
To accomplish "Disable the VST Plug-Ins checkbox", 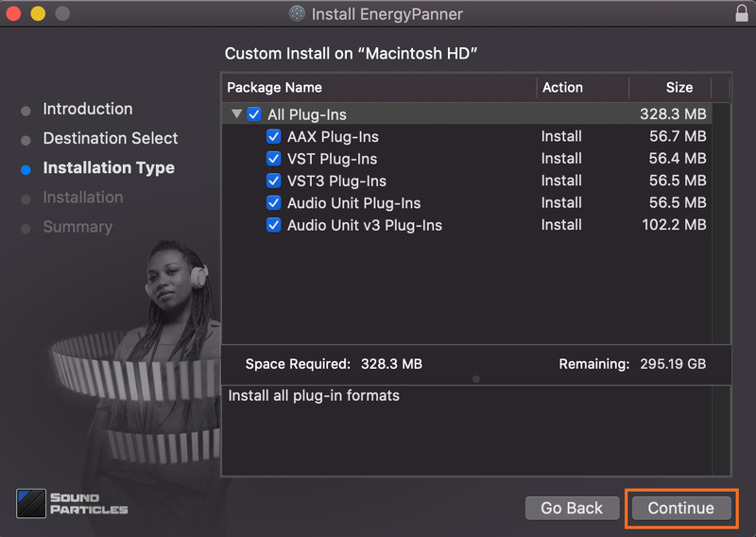I will click(x=274, y=159).
